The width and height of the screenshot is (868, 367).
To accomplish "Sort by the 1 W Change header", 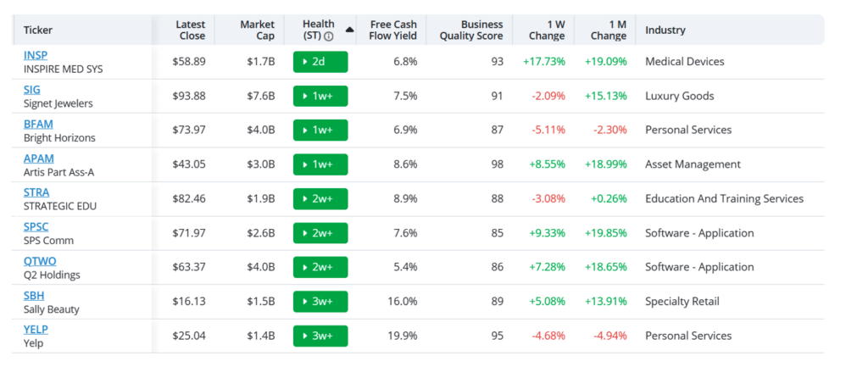I will click(x=547, y=31).
